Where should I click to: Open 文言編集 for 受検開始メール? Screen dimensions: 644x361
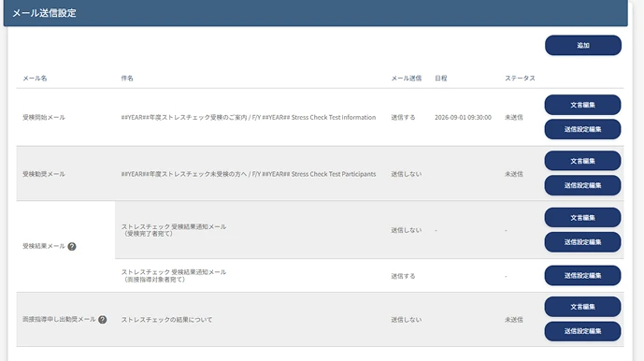point(582,105)
